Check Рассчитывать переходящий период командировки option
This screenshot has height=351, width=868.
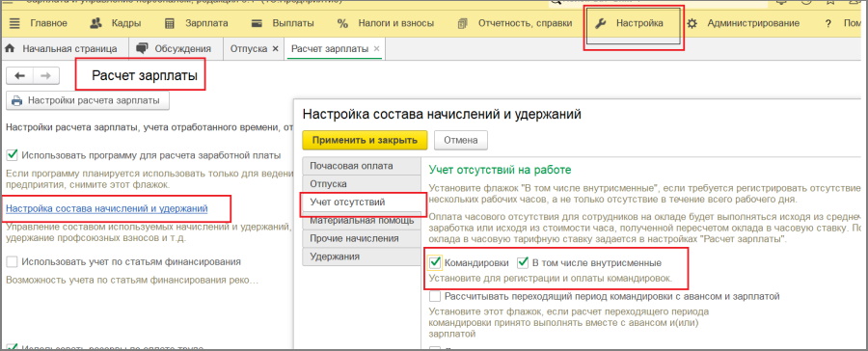[x=435, y=296]
